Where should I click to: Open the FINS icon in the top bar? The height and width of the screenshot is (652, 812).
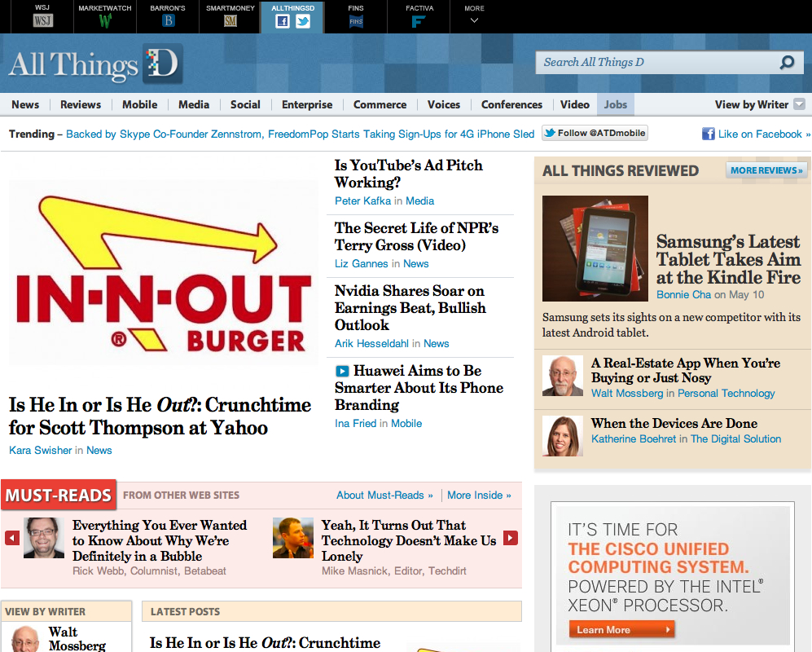coord(356,21)
